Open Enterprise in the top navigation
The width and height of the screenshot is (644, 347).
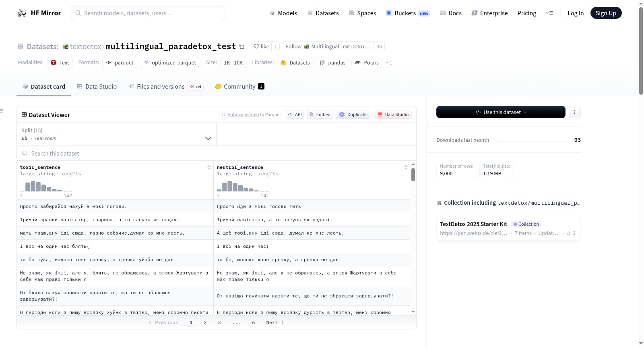point(489,13)
